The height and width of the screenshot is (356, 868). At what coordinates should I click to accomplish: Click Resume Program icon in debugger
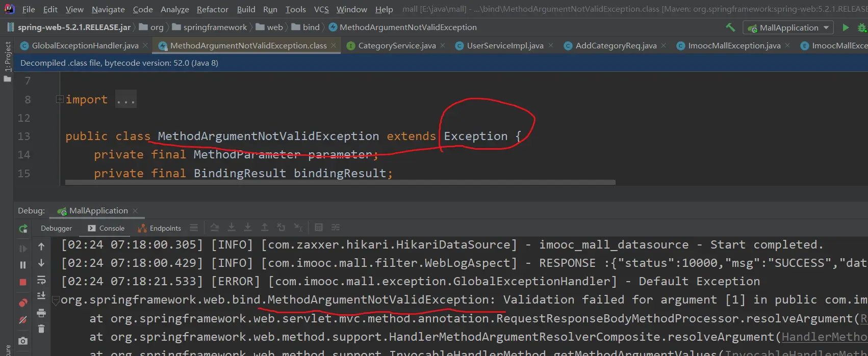[23, 249]
